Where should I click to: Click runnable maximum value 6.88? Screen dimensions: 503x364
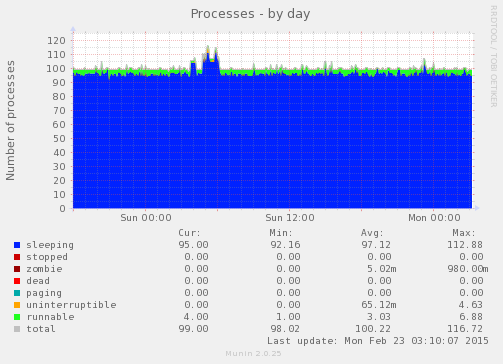pos(471,317)
